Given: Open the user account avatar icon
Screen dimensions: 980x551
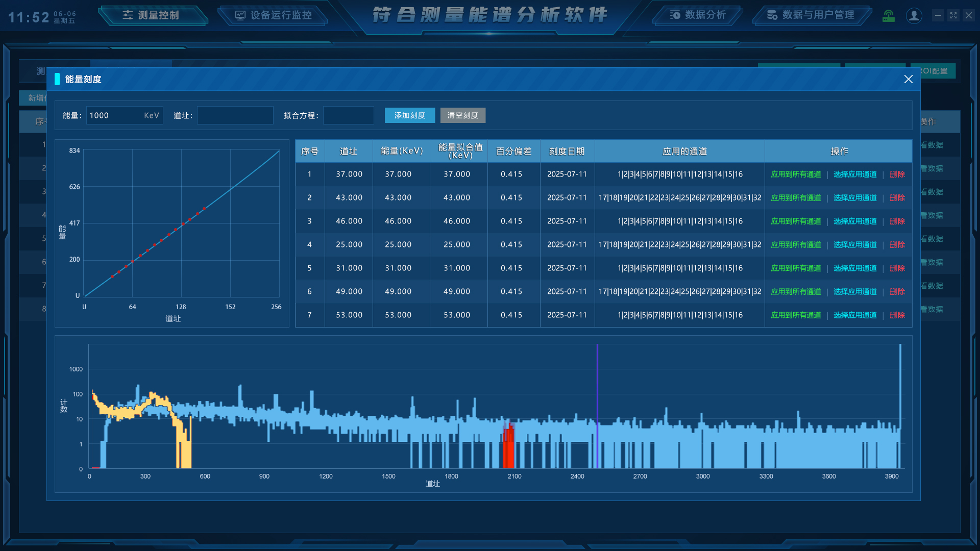Looking at the screenshot, I should [x=914, y=16].
